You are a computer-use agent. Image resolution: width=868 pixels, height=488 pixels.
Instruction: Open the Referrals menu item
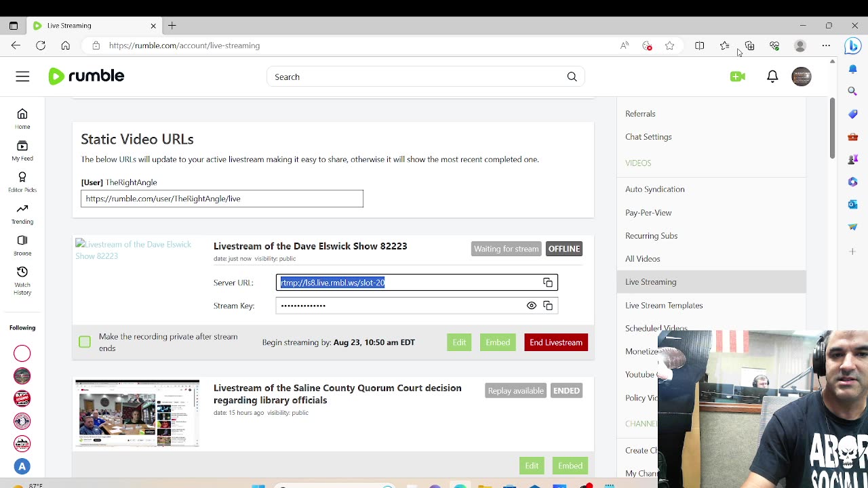tap(640, 114)
